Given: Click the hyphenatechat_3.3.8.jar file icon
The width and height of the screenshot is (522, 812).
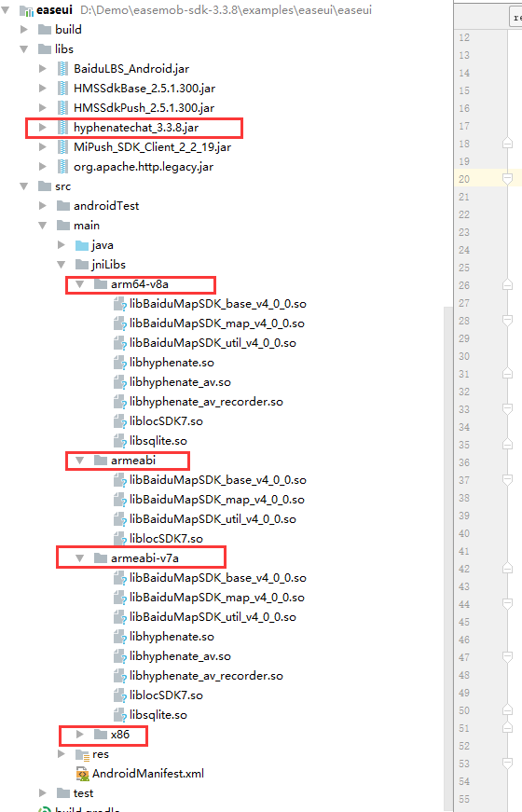Looking at the screenshot, I should (62, 128).
